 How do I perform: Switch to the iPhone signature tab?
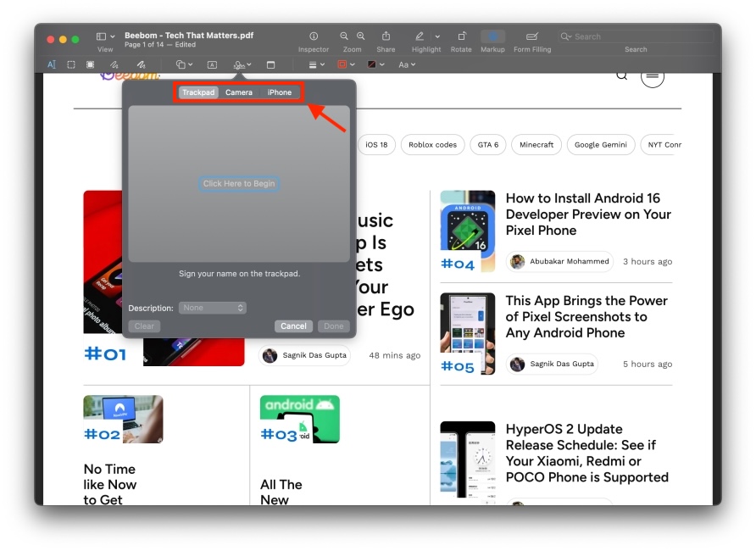[279, 92]
